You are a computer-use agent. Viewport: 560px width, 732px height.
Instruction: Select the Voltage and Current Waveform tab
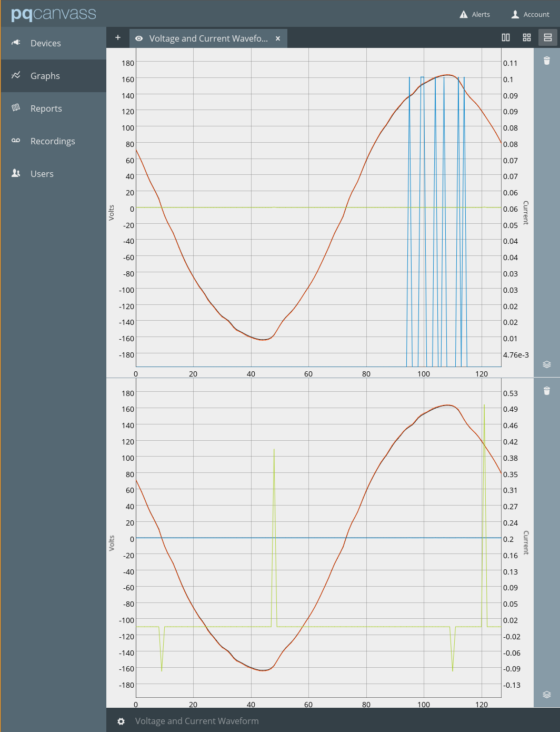tap(208, 38)
